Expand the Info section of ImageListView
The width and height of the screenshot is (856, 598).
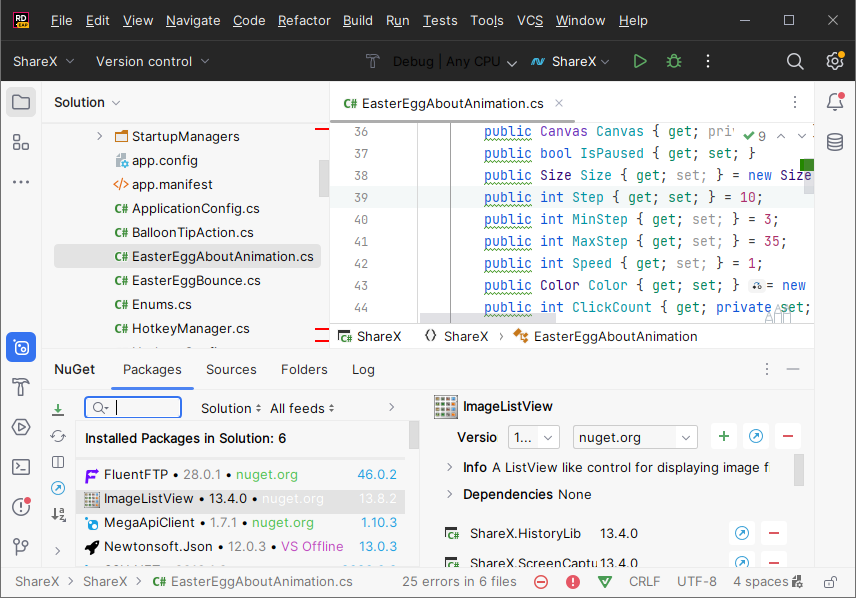pos(449,467)
